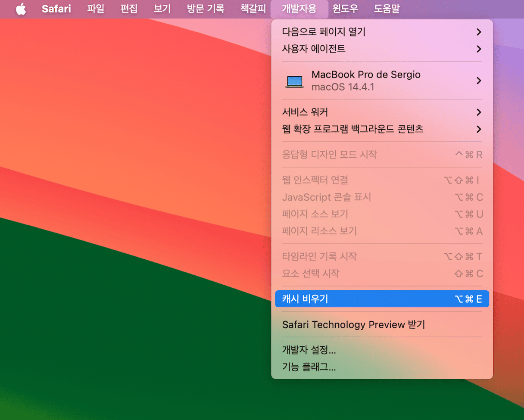This screenshot has height=420, width=524.
Task: Open the Safari application menu
Action: 56,9
